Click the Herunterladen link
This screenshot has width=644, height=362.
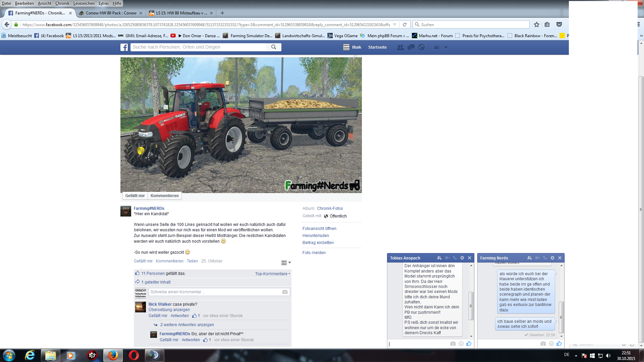316,236
